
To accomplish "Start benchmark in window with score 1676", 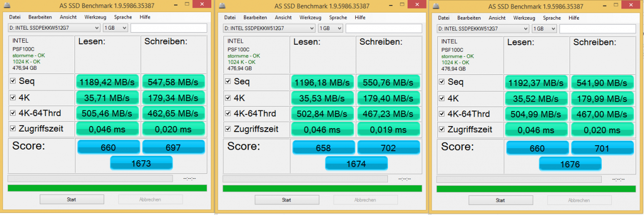I will click(x=500, y=200).
